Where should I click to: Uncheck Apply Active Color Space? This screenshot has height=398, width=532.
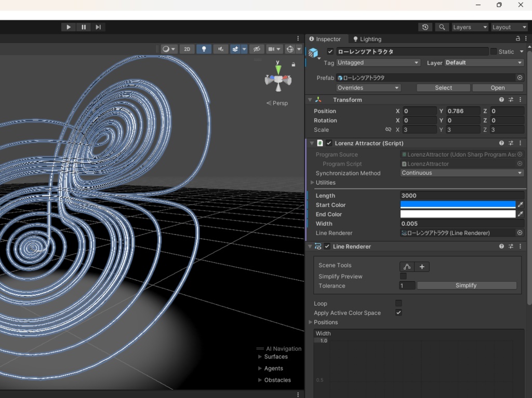pos(398,313)
